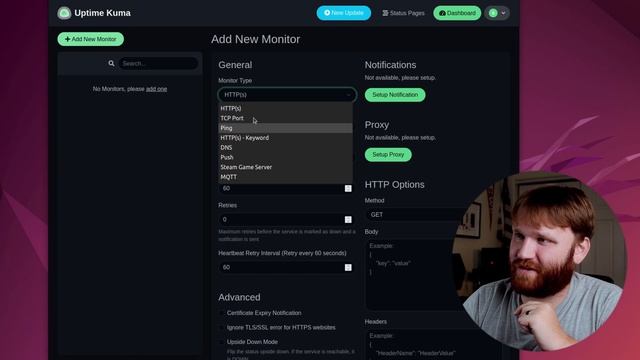Choose TCP Port monitor type

pyautogui.click(x=285, y=118)
